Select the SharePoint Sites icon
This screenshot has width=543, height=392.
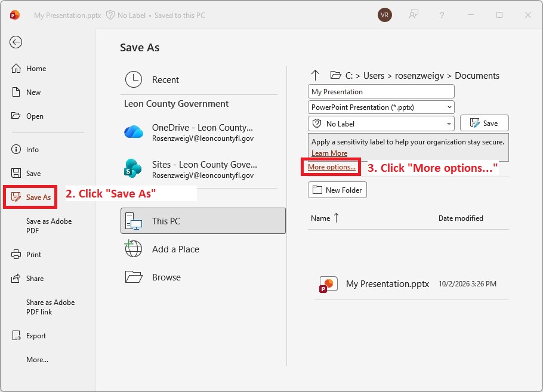click(x=133, y=169)
